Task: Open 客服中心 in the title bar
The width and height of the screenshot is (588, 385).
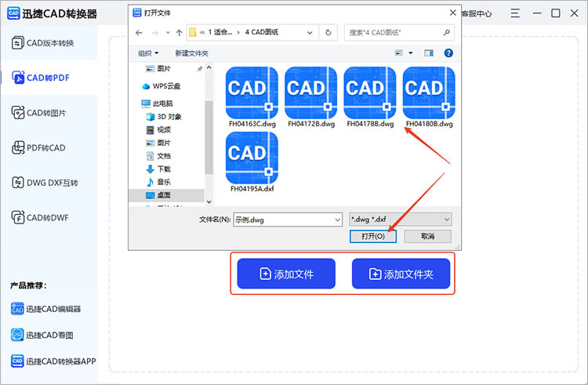Action: [477, 14]
